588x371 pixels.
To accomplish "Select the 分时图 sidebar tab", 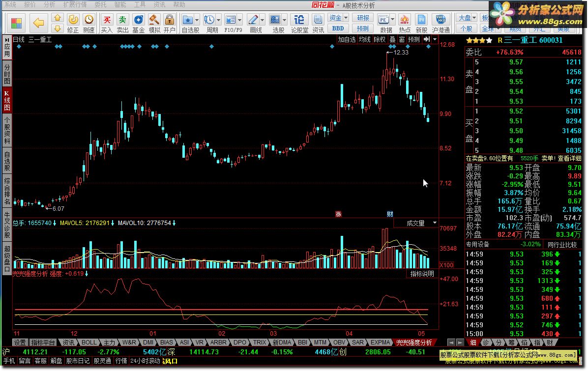I will (x=7, y=73).
